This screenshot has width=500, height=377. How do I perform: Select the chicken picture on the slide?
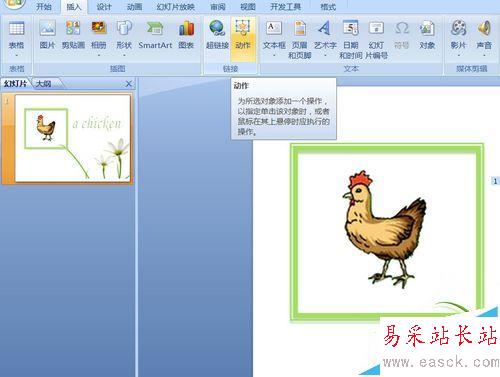click(x=386, y=229)
